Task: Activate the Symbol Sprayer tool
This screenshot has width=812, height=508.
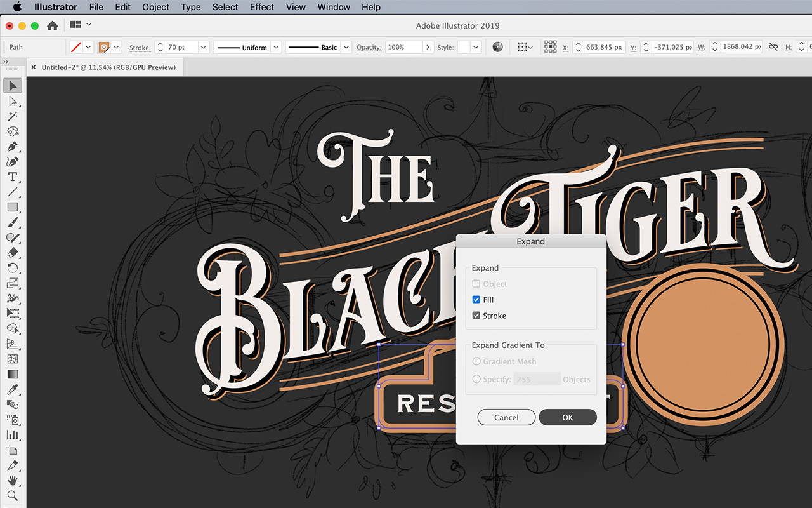Action: tap(13, 420)
